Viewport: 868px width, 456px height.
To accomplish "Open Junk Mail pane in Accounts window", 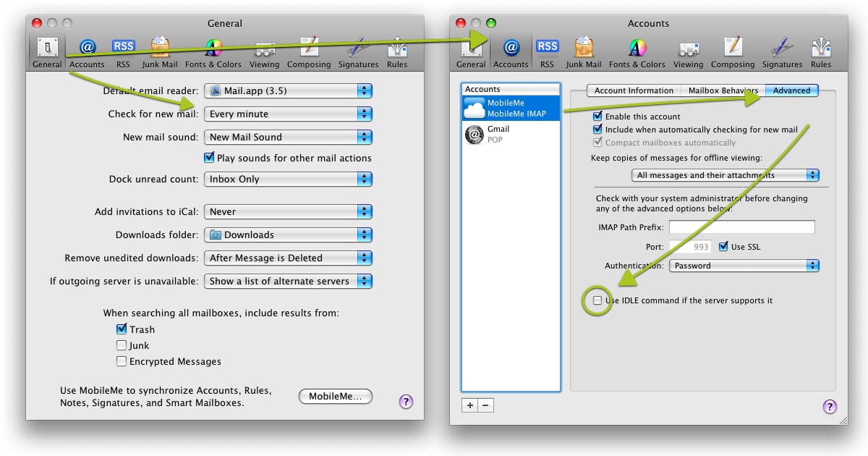I will [584, 53].
